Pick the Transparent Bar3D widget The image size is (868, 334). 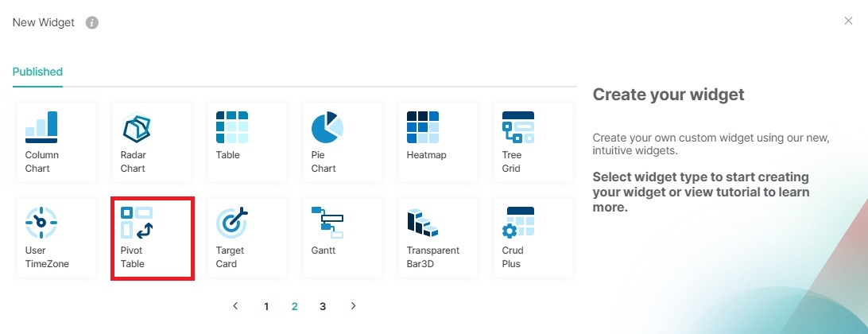pos(438,238)
